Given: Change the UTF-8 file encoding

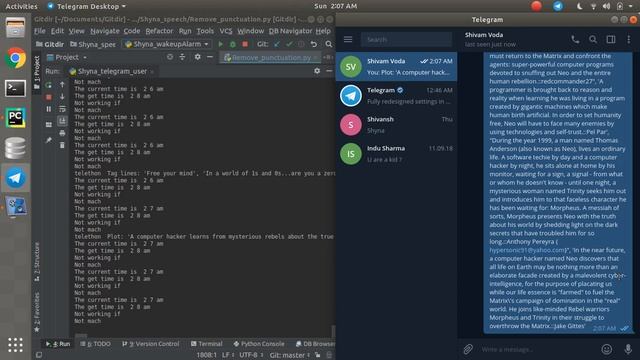Looking at the screenshot, I should [251, 355].
